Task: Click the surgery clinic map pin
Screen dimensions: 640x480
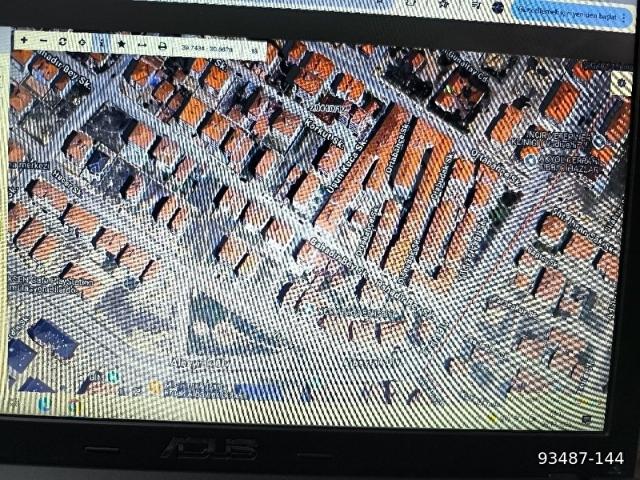Action: (530, 160)
